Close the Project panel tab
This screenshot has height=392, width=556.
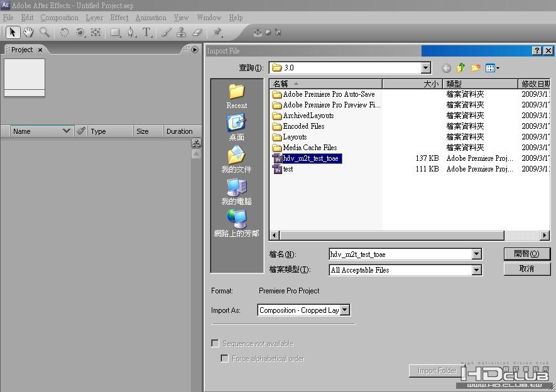(40, 50)
